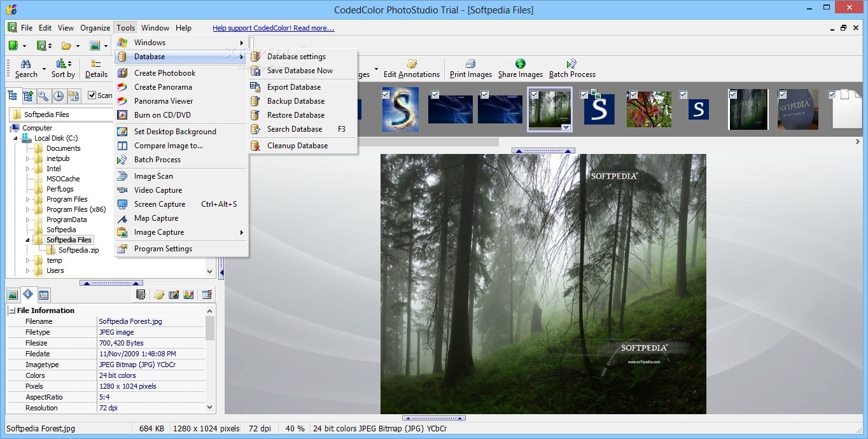
Task: Select Create Panorama in Tools menu
Action: tap(181, 87)
